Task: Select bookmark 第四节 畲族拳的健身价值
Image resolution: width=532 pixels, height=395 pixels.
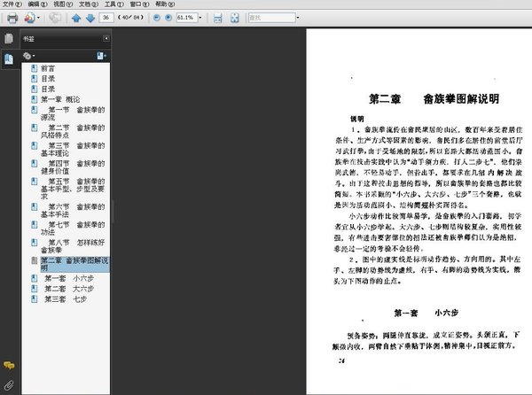Action: 73,167
